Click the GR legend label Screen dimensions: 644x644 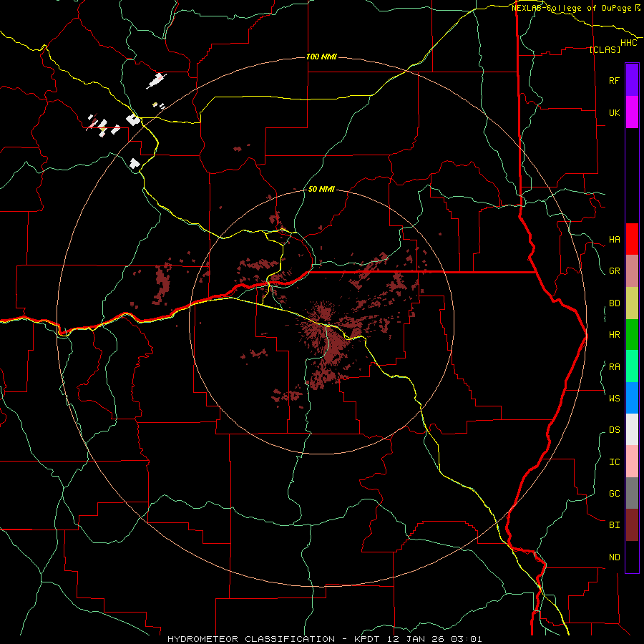click(614, 271)
